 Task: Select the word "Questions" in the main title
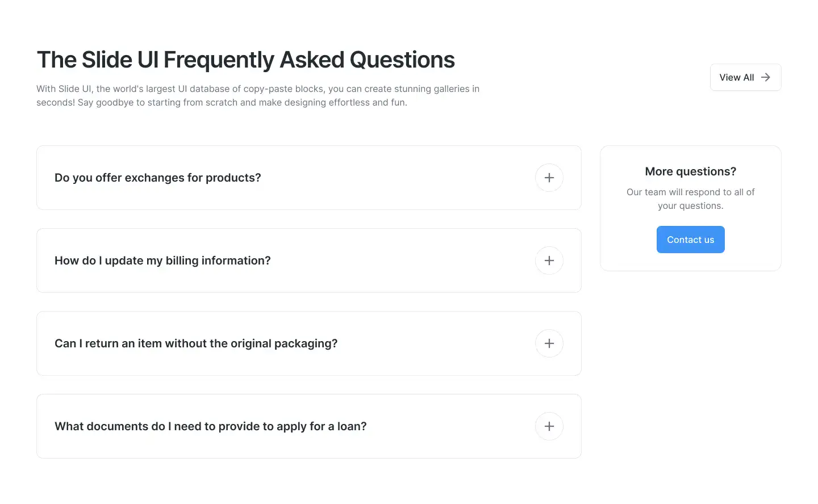point(402,60)
